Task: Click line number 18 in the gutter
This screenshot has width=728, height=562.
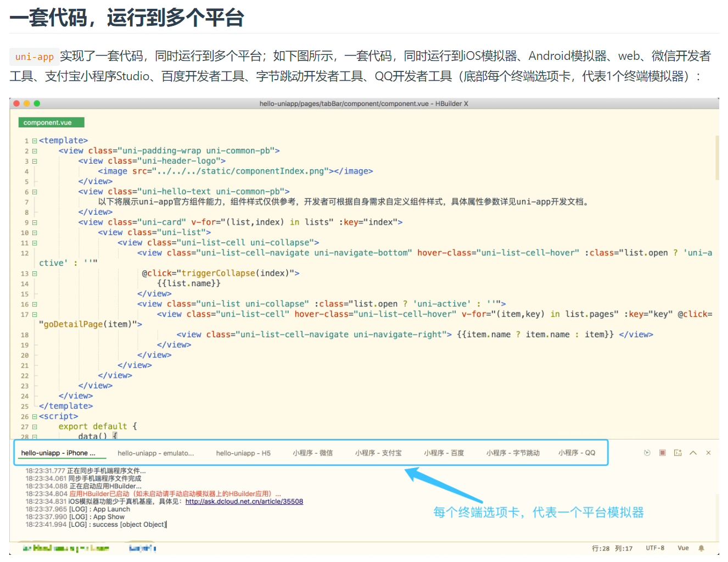Action: 25,335
